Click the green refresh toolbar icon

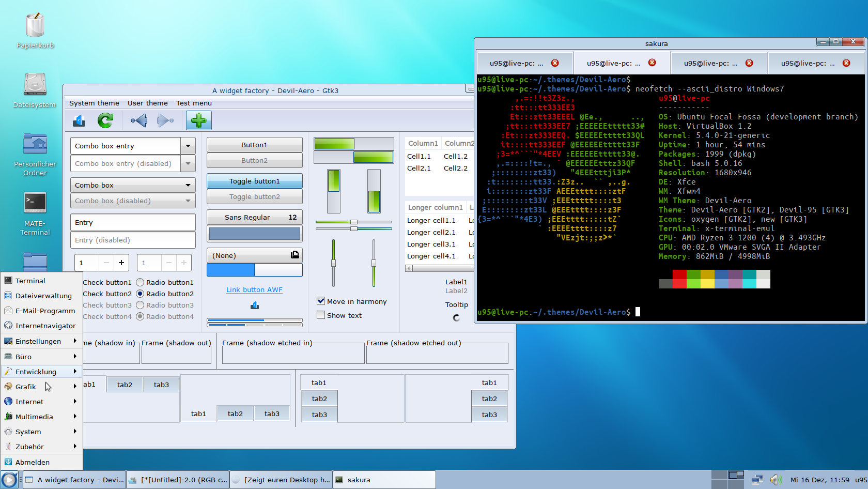pyautogui.click(x=105, y=121)
